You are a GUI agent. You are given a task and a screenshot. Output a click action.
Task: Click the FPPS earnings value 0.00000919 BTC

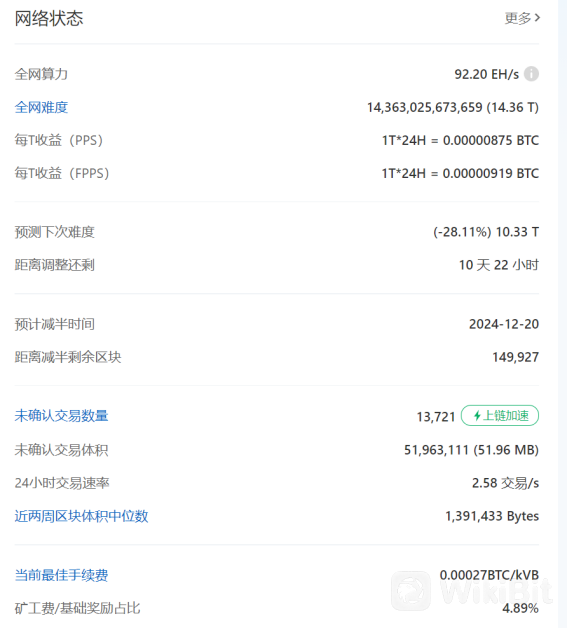[x=491, y=173]
